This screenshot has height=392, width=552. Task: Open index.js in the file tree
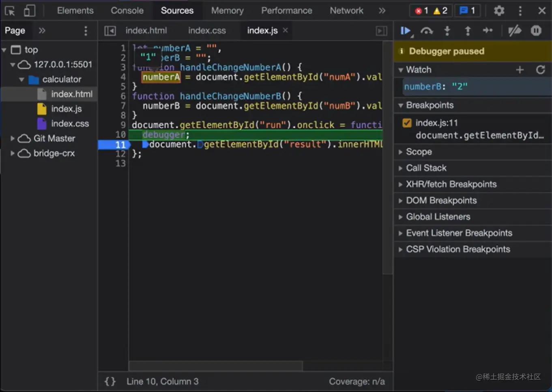66,109
